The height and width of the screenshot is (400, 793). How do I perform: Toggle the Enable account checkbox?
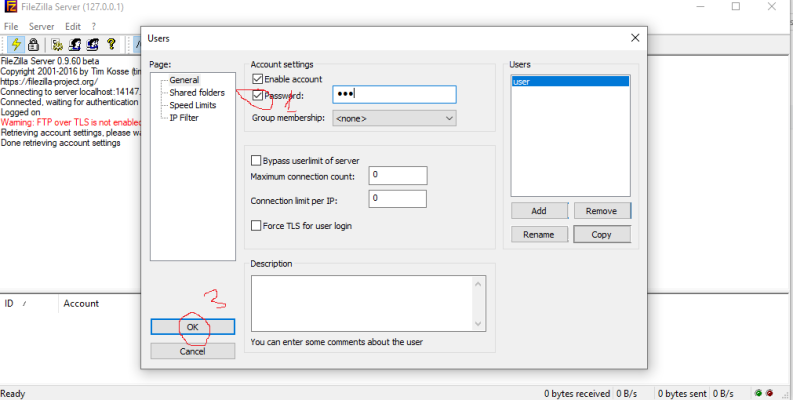(x=257, y=79)
